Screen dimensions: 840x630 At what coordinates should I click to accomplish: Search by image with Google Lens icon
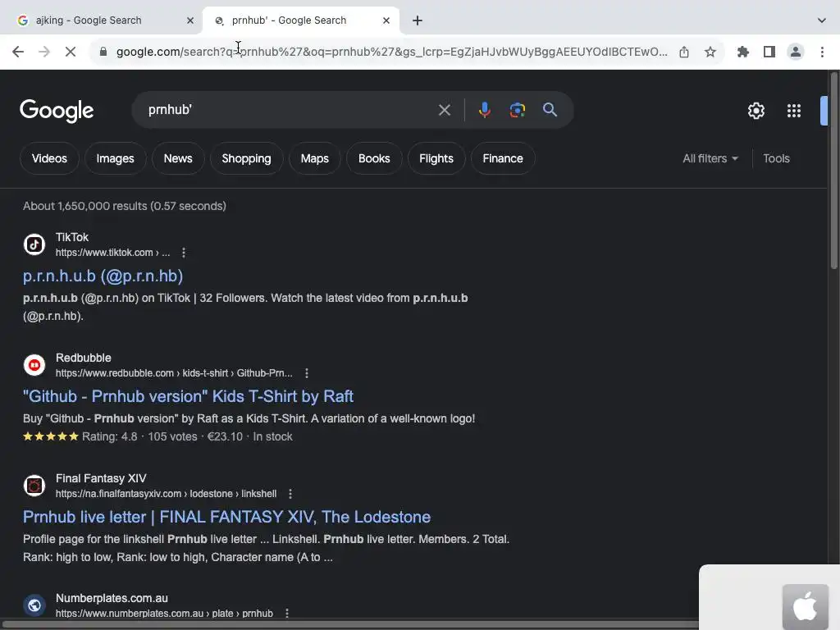click(x=517, y=110)
